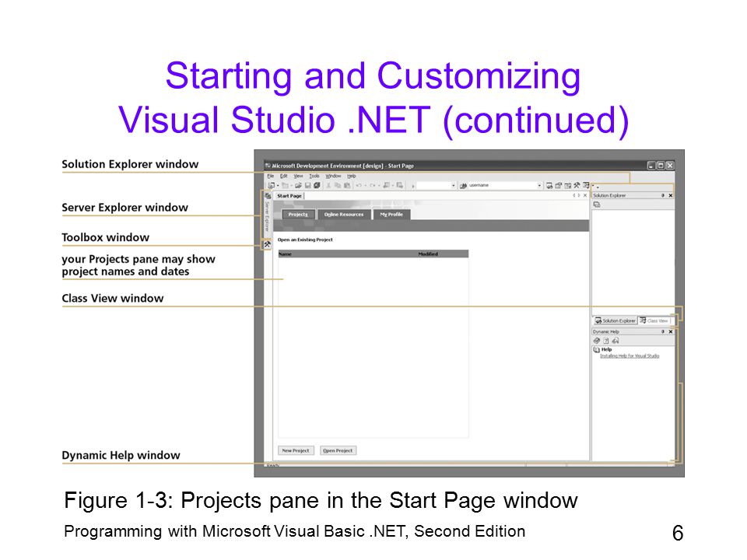Click the Solution Explorer panel's toolbar icon
The width and height of the screenshot is (747, 560).
[597, 205]
